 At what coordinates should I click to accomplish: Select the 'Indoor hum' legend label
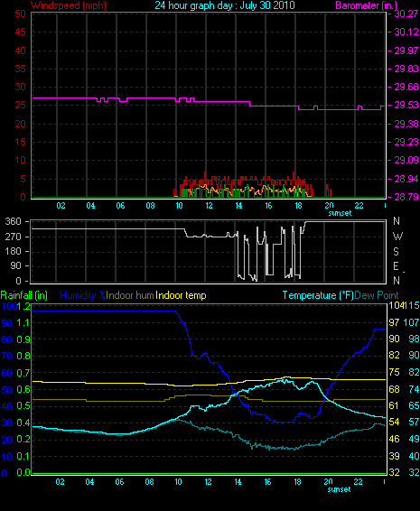point(130,295)
